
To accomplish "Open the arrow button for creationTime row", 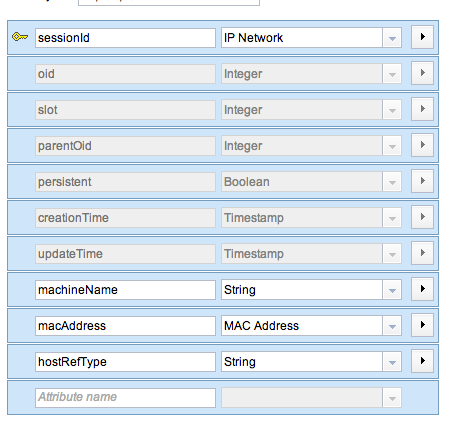I will pyautogui.click(x=422, y=217).
